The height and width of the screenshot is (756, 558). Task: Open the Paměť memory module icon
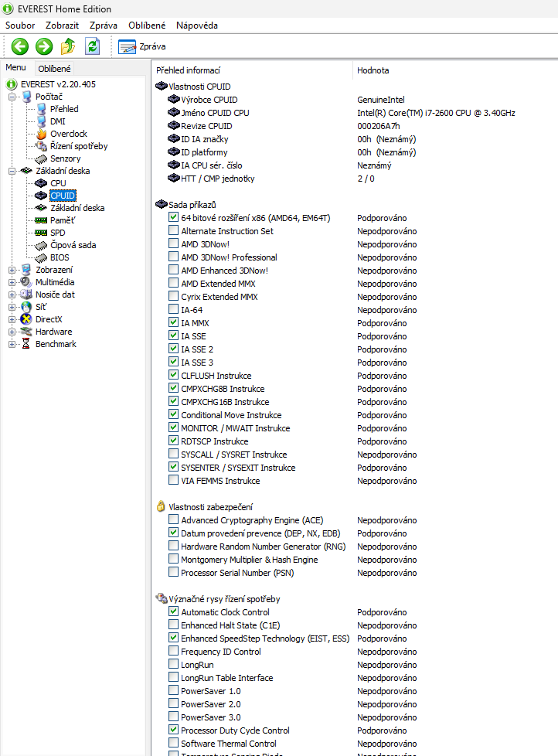point(42,220)
